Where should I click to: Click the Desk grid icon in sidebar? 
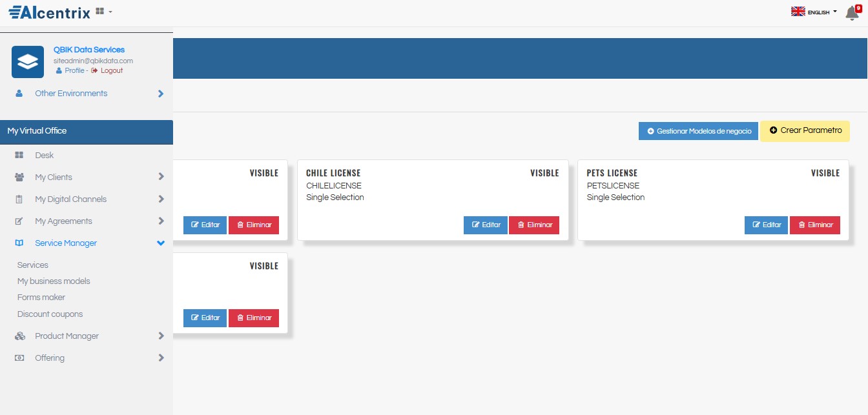click(19, 156)
